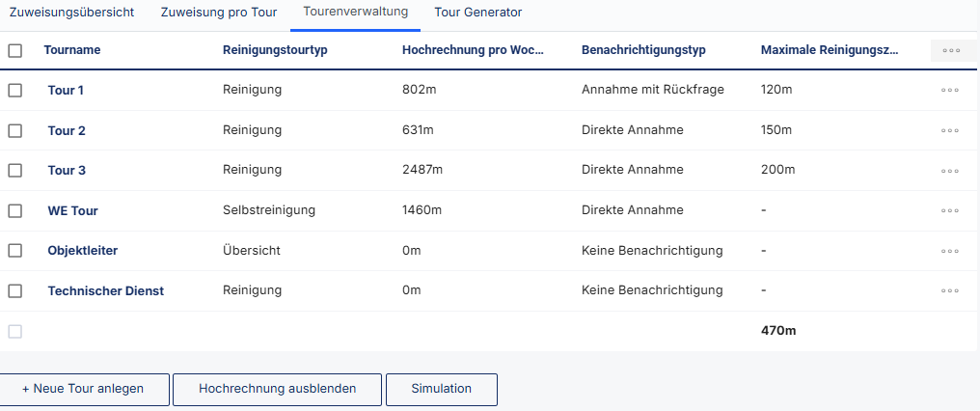Image resolution: width=980 pixels, height=411 pixels.
Task: Go to the Zuweisung pro Tour tab
Action: (219, 13)
